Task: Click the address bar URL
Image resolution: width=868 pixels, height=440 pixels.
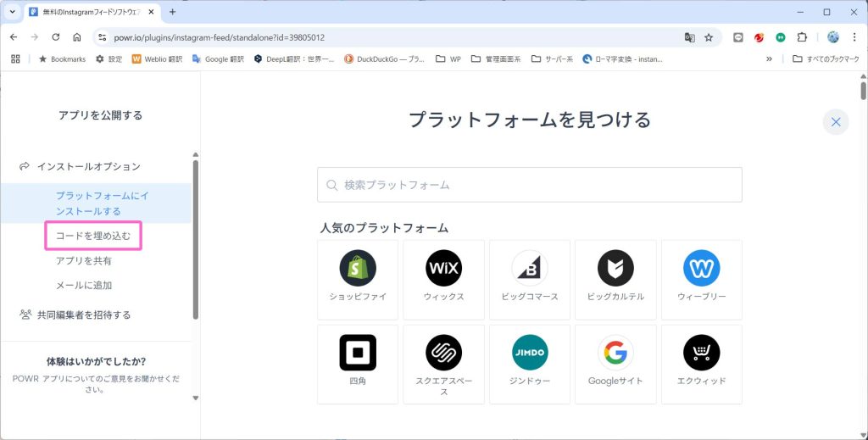Action: click(220, 37)
